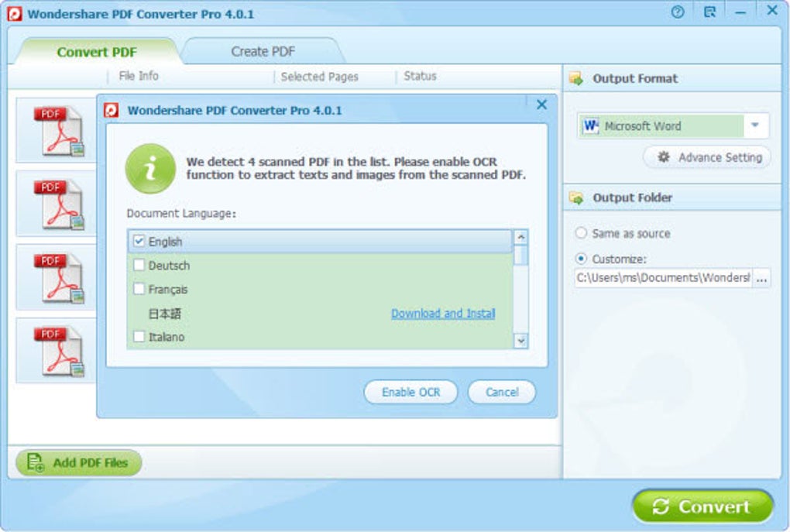
Task: Select the 日本語 language row
Action: 321,314
